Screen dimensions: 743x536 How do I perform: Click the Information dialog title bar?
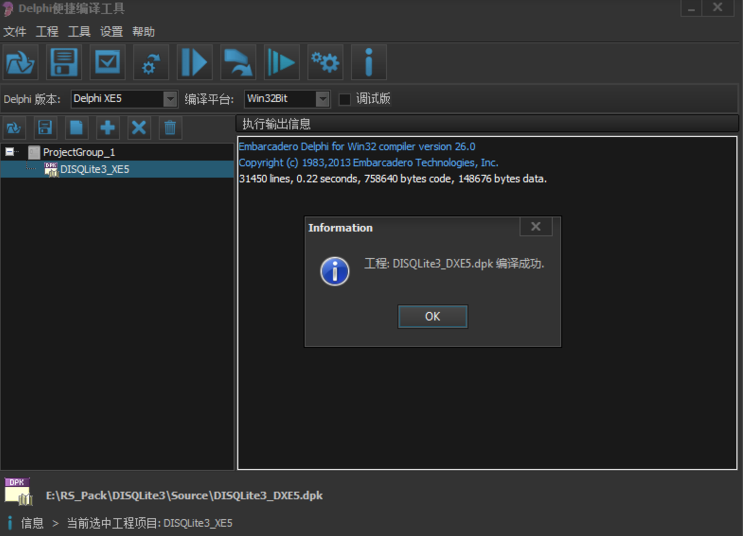412,227
